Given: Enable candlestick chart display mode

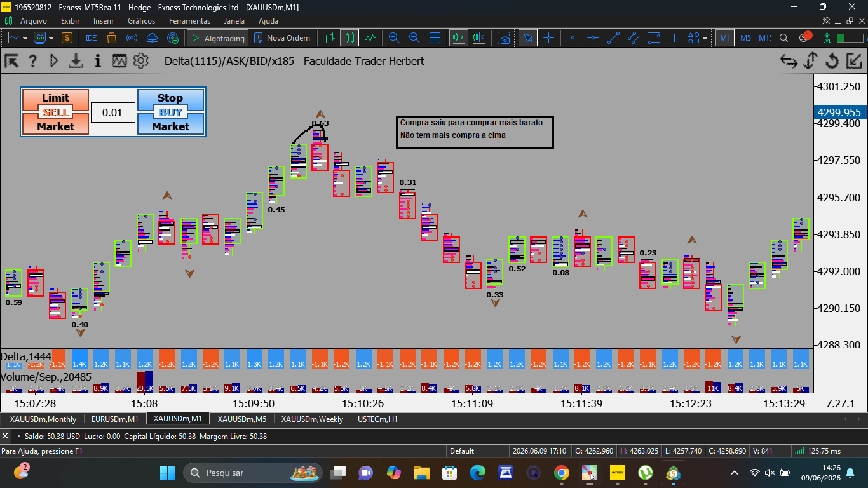Looking at the screenshot, I should (x=349, y=38).
